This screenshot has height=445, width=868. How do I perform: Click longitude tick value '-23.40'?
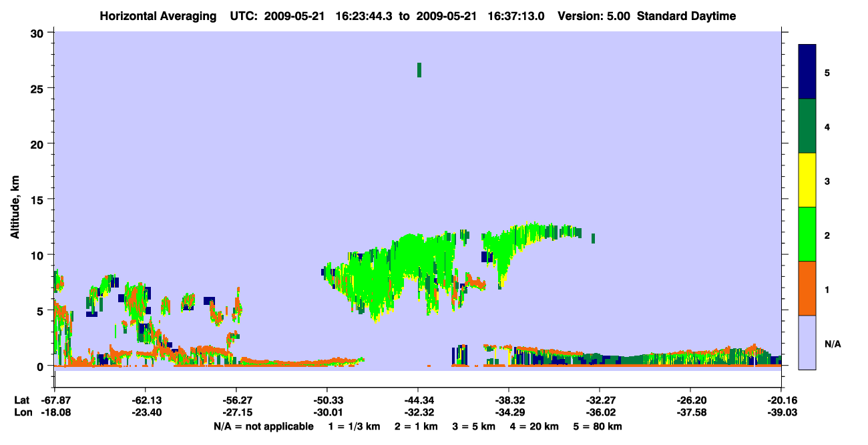[x=146, y=413]
